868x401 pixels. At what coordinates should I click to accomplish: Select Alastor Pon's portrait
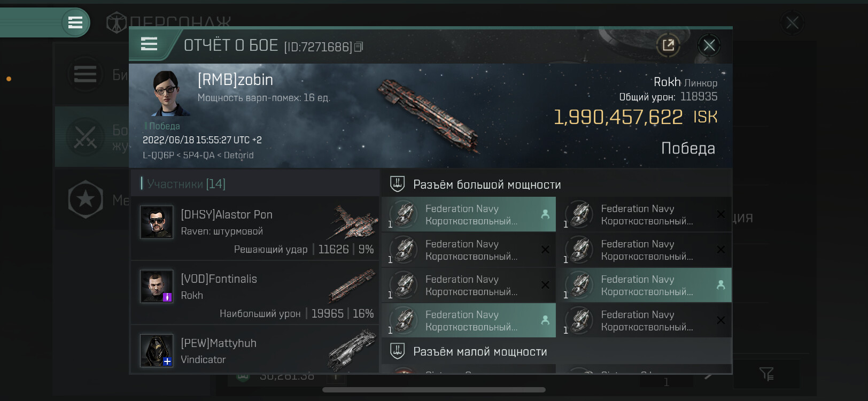(157, 222)
